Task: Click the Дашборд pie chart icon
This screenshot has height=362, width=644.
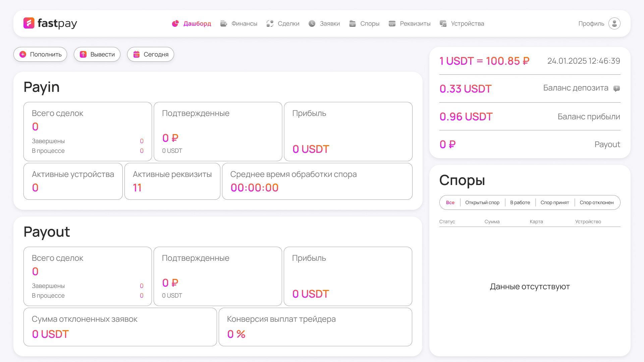Action: [x=175, y=23]
